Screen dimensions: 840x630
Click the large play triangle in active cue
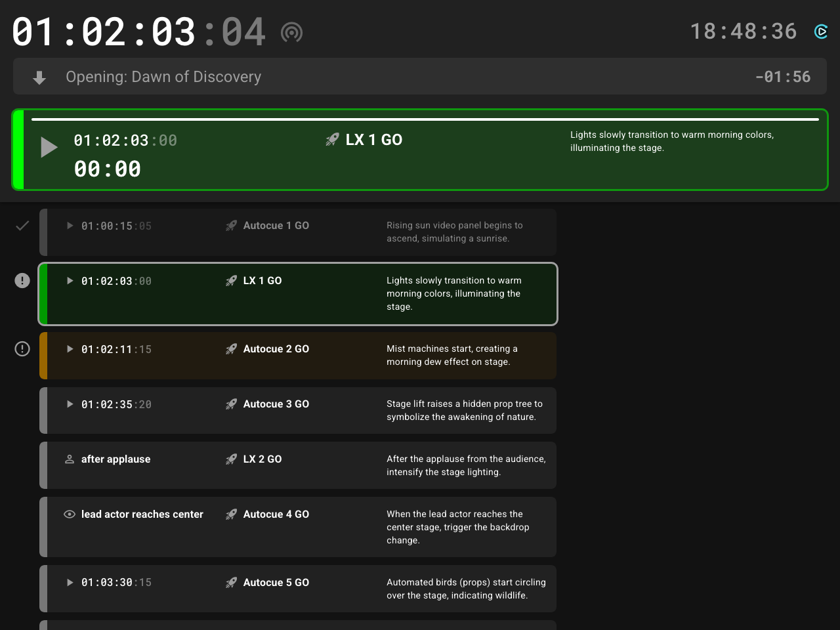(49, 147)
